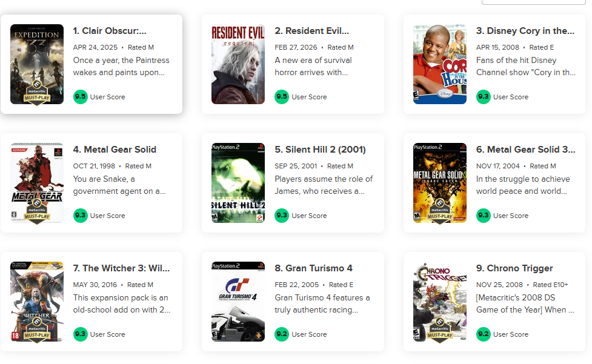Click the 9.3 score badge for Silent Hill 2
The width and height of the screenshot is (592, 364).
pos(282,216)
